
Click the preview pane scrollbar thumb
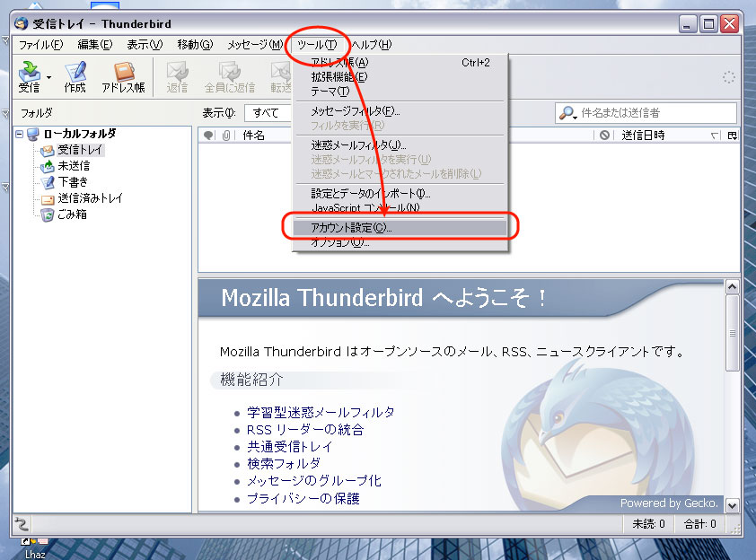[732, 333]
